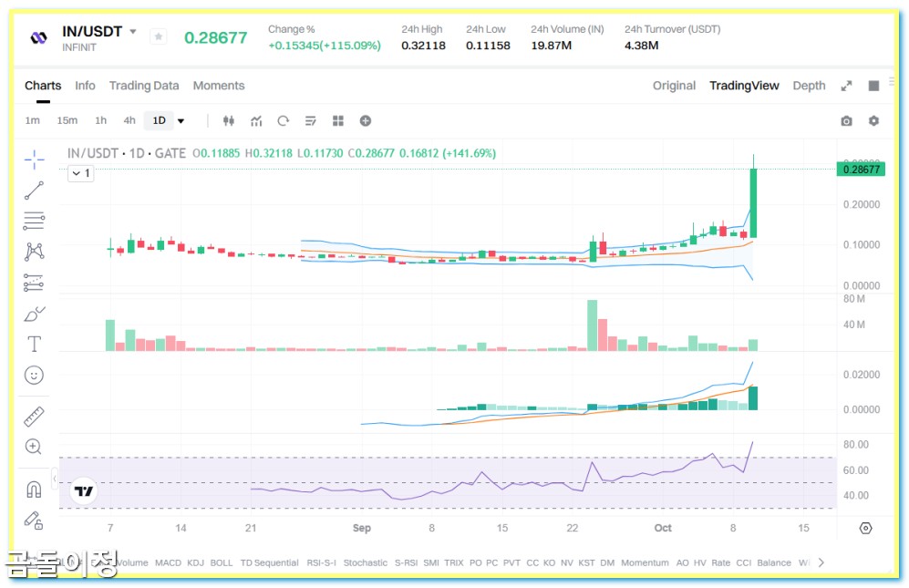Image resolution: width=909 pixels, height=588 pixels.
Task: Add IN/USDT to favorites with star
Action: pyautogui.click(x=159, y=36)
